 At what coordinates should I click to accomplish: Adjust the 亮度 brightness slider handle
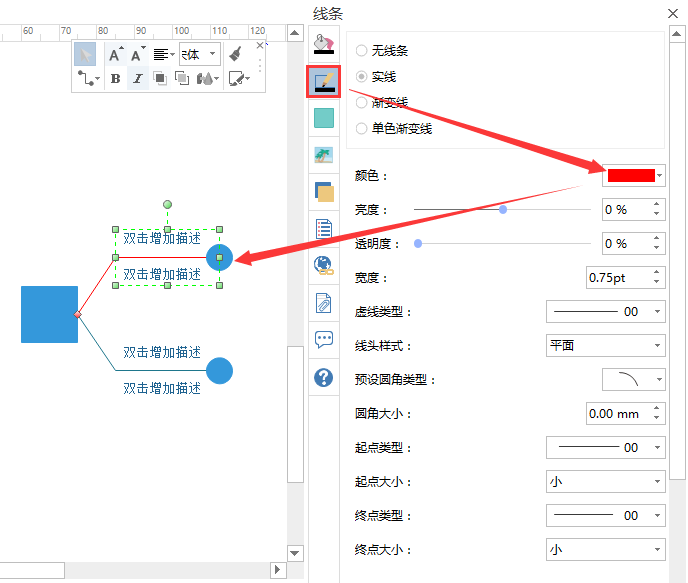pos(503,210)
